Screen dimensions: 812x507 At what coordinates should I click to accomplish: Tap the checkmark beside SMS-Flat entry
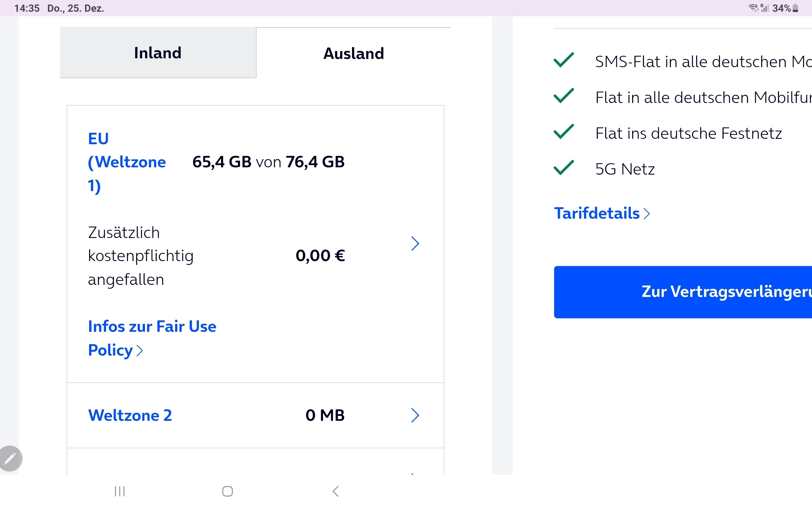(x=563, y=60)
